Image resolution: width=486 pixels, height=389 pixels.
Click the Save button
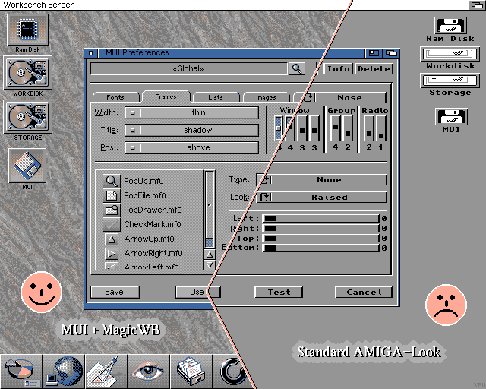coord(115,292)
